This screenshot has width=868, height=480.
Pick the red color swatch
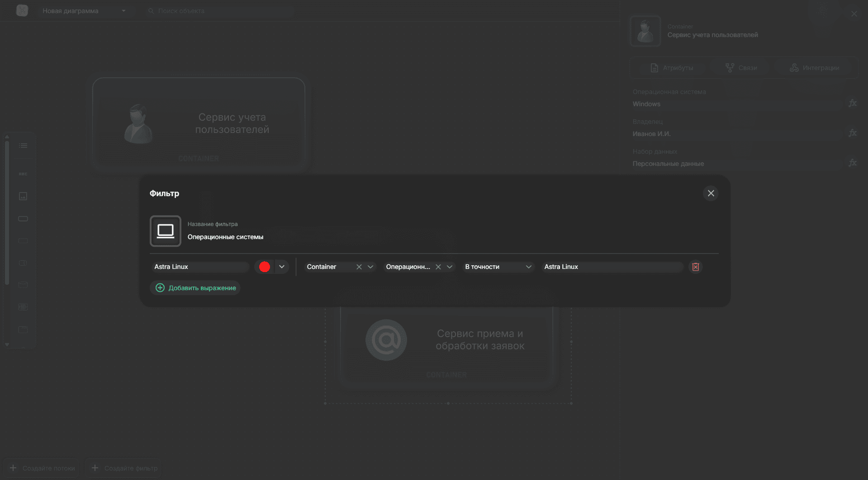pyautogui.click(x=265, y=267)
